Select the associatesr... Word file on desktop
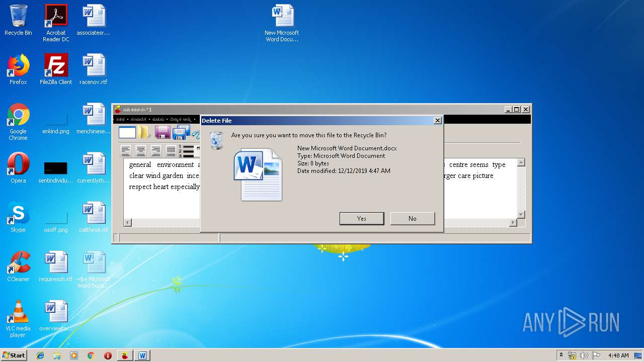Screen dimensions: 644x362 tap(94, 20)
